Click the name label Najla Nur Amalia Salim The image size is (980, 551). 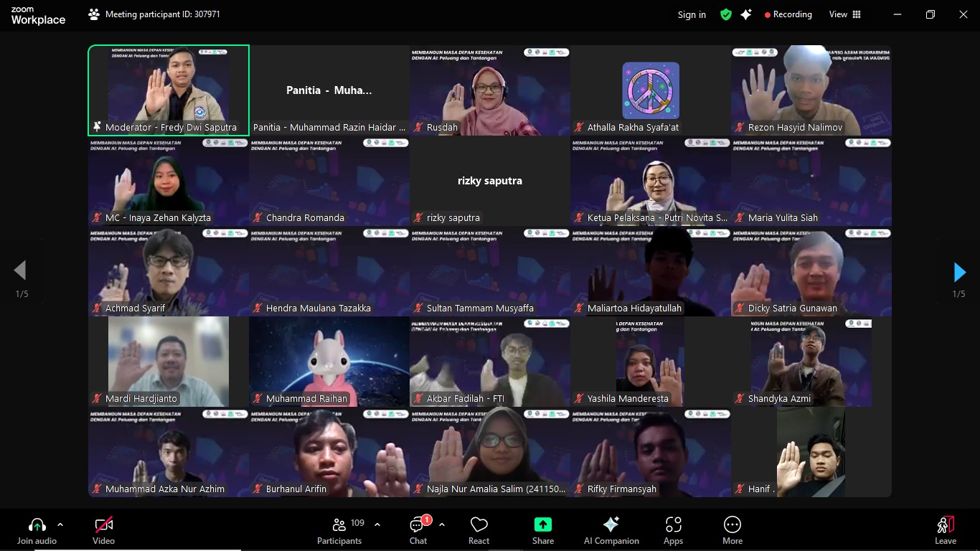(x=496, y=489)
